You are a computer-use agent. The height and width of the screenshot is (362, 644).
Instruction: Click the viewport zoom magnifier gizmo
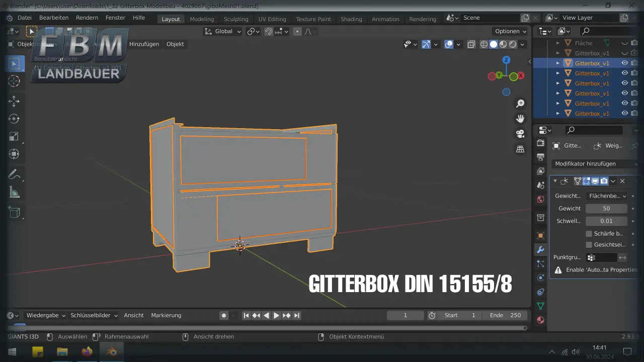(x=520, y=104)
